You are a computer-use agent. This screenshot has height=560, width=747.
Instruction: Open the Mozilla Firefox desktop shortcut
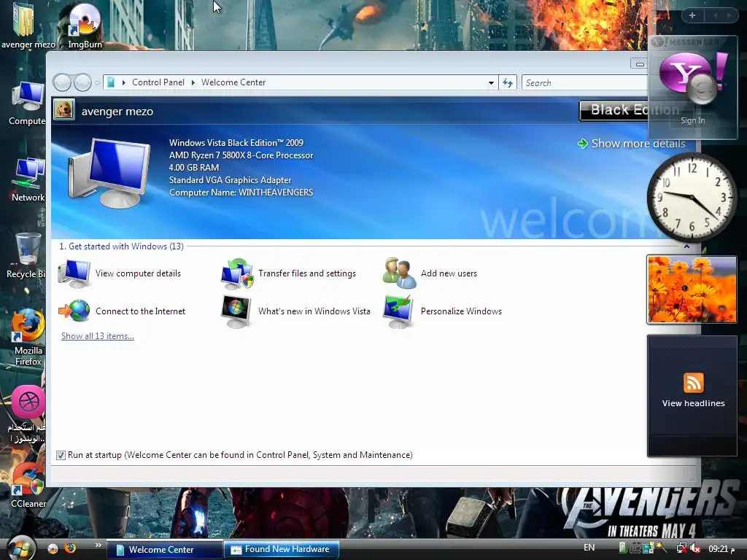28,337
